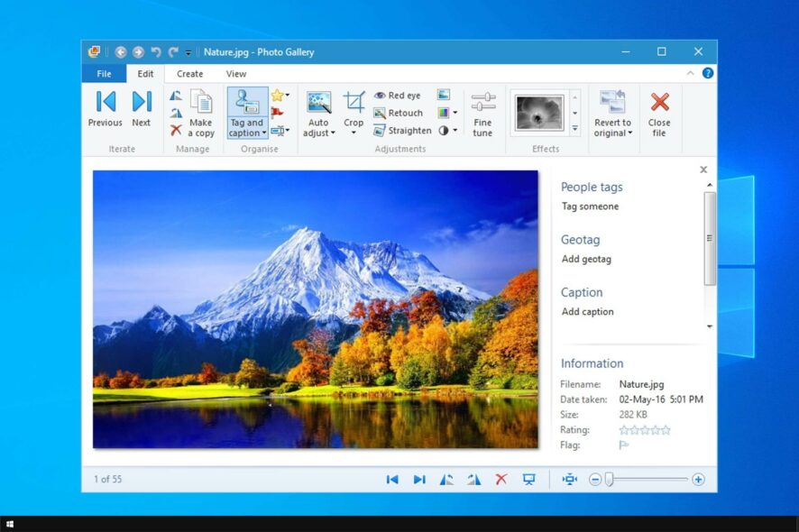The width and height of the screenshot is (799, 532).
Task: Click the Noise reduction icon above the Colour icon
Action: [444, 95]
